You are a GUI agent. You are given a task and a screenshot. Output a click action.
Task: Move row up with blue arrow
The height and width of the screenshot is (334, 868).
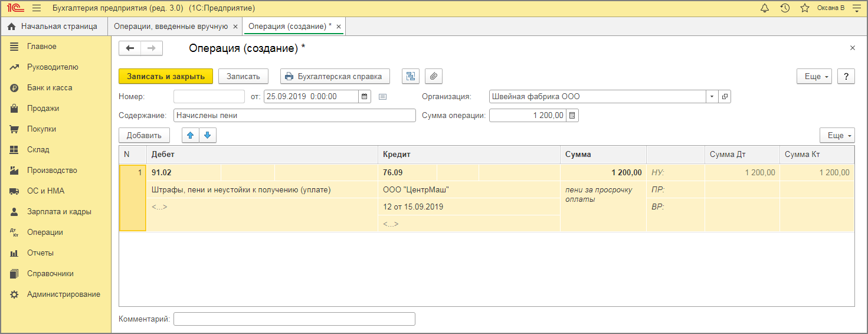[x=190, y=135]
